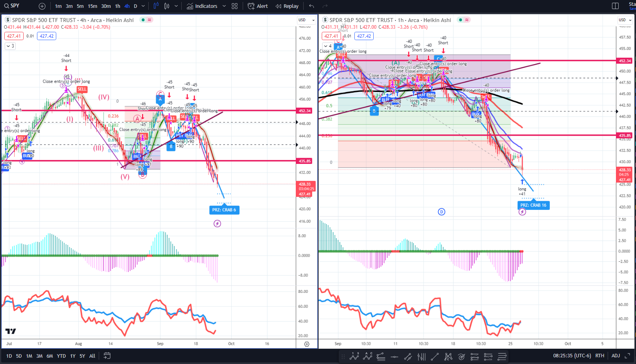Expand the favorite indicators dropdown arrow
The image size is (636, 364).
pyautogui.click(x=224, y=6)
